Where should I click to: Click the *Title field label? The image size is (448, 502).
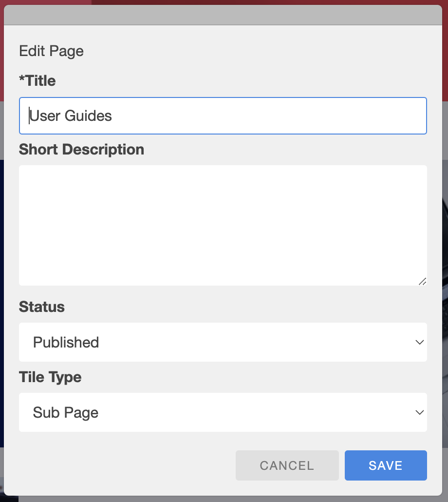click(37, 81)
